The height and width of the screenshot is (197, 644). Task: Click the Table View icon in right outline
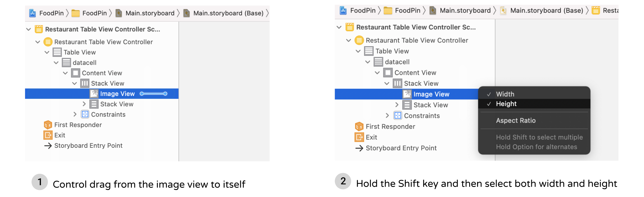point(369,51)
